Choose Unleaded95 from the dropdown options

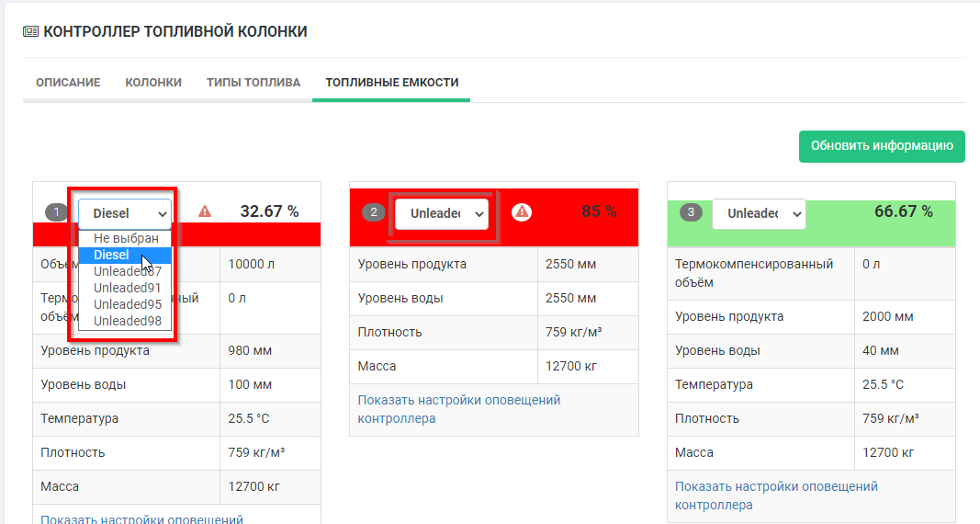click(127, 304)
